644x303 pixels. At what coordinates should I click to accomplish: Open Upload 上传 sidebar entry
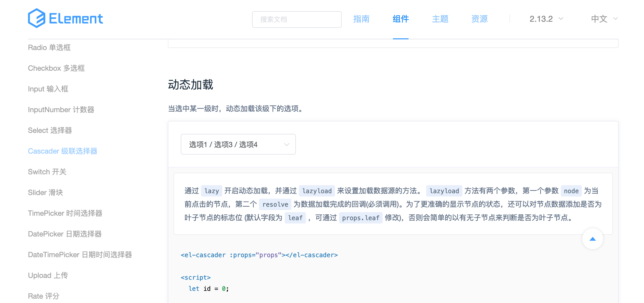(48, 275)
